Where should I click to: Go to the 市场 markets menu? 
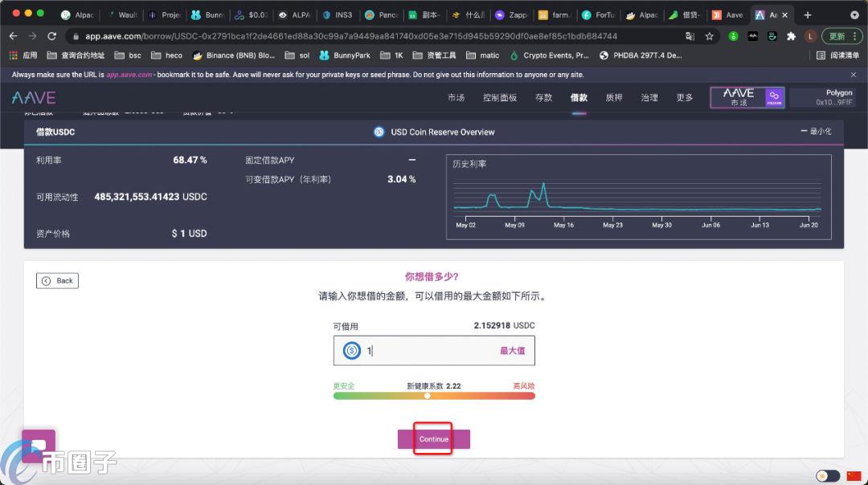(x=457, y=98)
